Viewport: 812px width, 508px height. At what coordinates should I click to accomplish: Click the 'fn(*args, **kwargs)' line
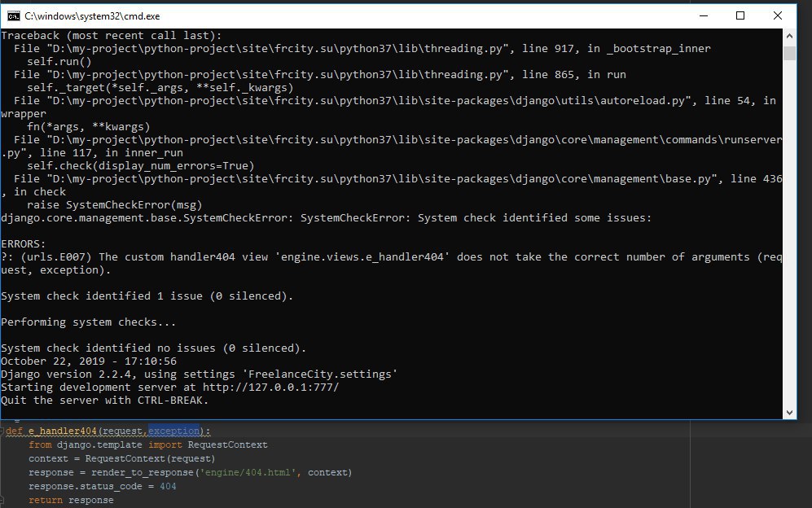(x=89, y=126)
